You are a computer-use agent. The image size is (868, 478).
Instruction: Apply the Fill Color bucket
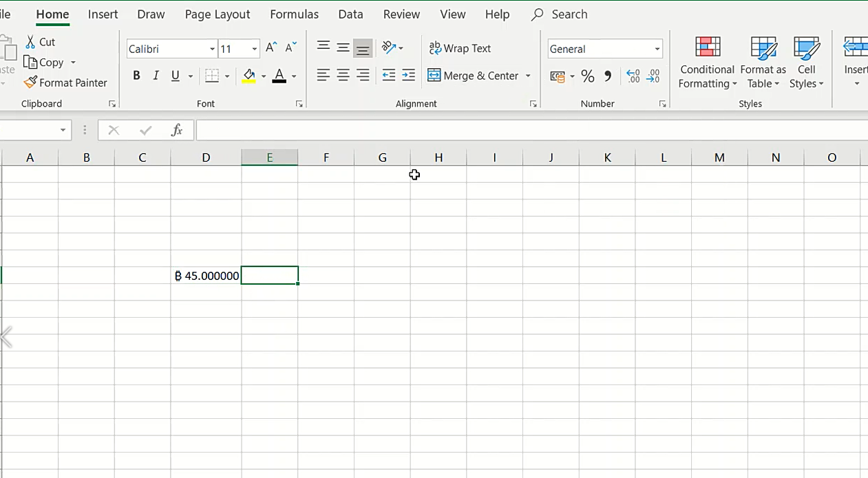coord(249,76)
